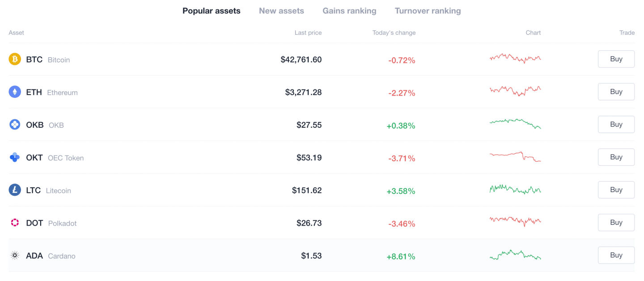
Task: Click the Cardano coin icon
Action: [x=15, y=256]
